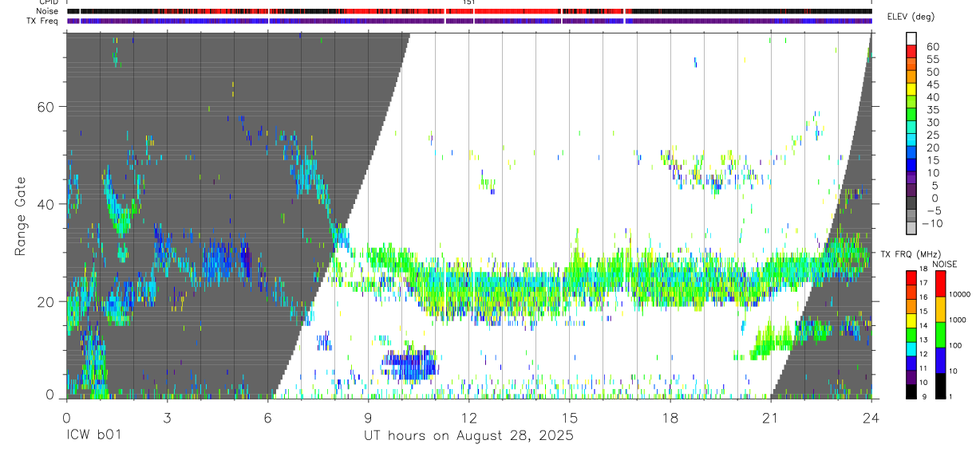Click the ELEV bar segment between 40 and 45
The image size is (980, 452).
tap(911, 90)
